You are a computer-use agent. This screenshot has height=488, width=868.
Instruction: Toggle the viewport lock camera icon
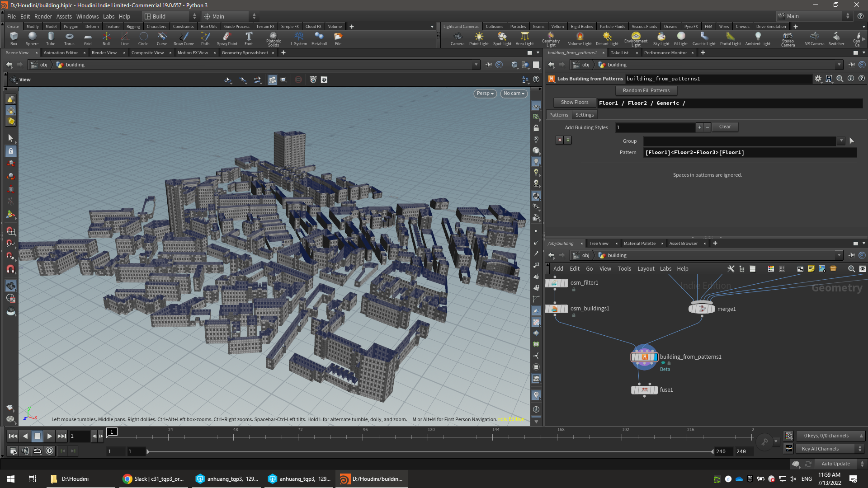tap(536, 128)
